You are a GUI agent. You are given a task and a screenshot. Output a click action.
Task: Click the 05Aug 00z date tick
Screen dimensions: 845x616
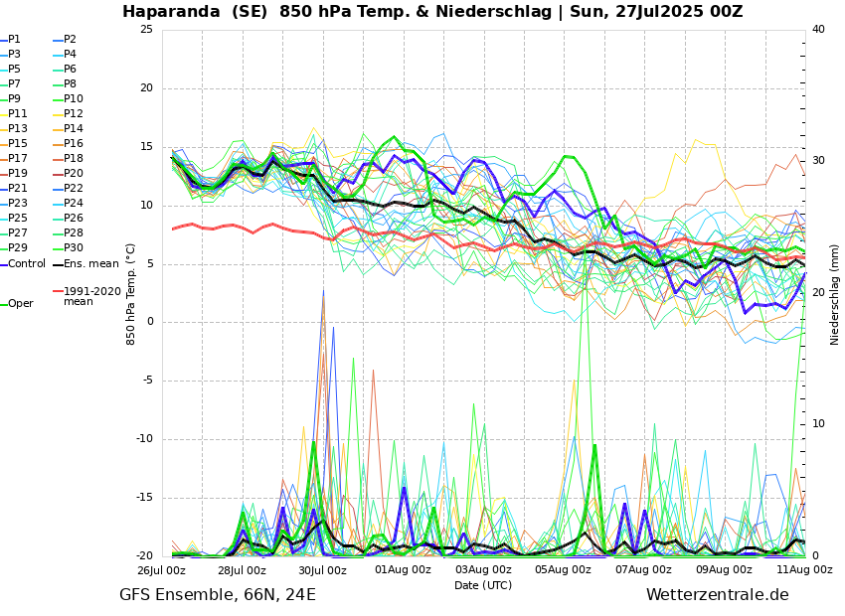pyautogui.click(x=564, y=570)
